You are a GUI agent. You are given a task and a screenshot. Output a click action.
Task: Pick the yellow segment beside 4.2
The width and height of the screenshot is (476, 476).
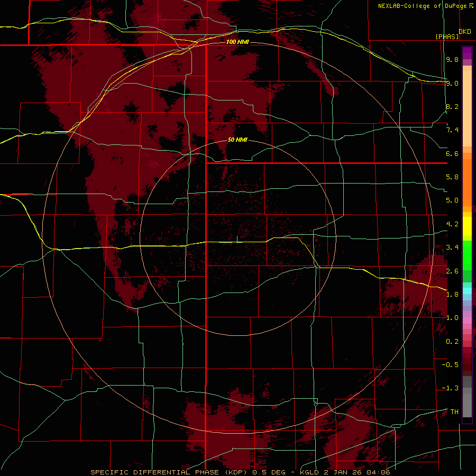click(x=467, y=226)
